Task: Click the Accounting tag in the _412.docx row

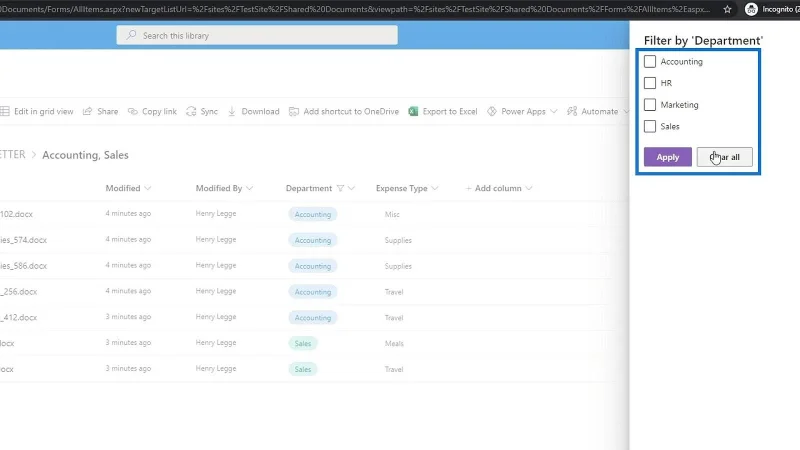Action: tap(313, 317)
